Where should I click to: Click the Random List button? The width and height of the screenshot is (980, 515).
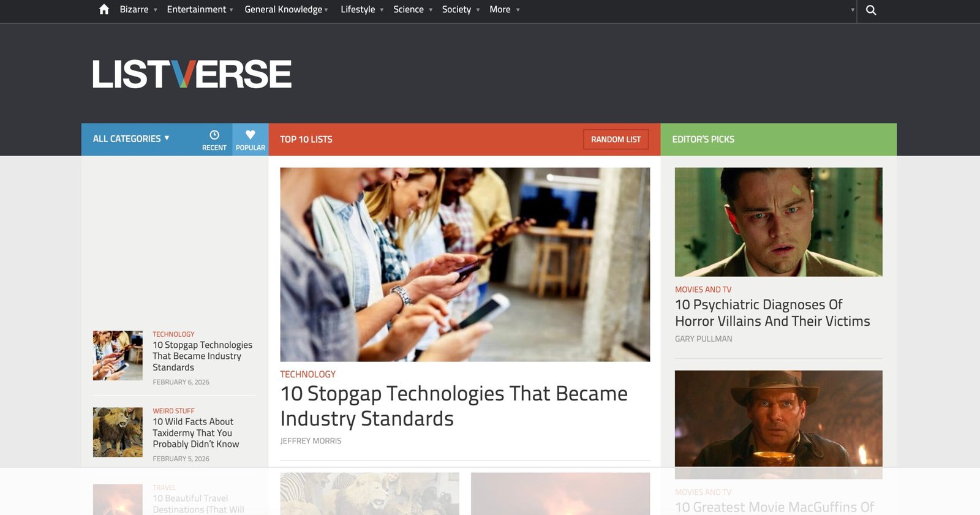tap(616, 140)
